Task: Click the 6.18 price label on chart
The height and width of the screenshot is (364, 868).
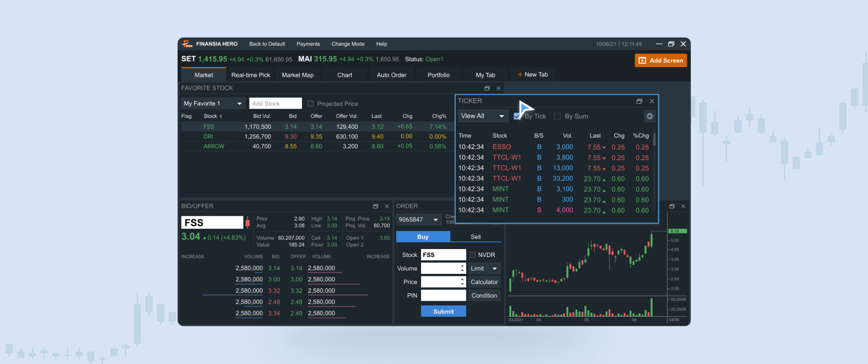Action: (x=677, y=231)
